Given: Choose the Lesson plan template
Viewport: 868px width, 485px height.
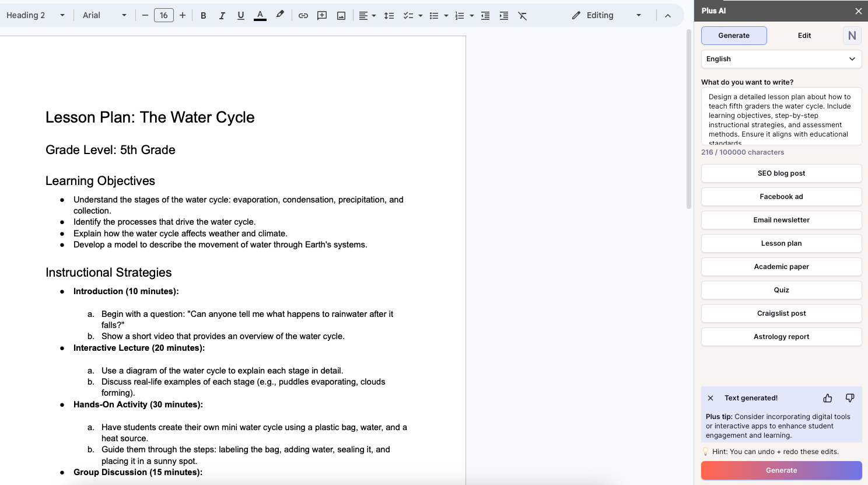Looking at the screenshot, I should pos(781,243).
